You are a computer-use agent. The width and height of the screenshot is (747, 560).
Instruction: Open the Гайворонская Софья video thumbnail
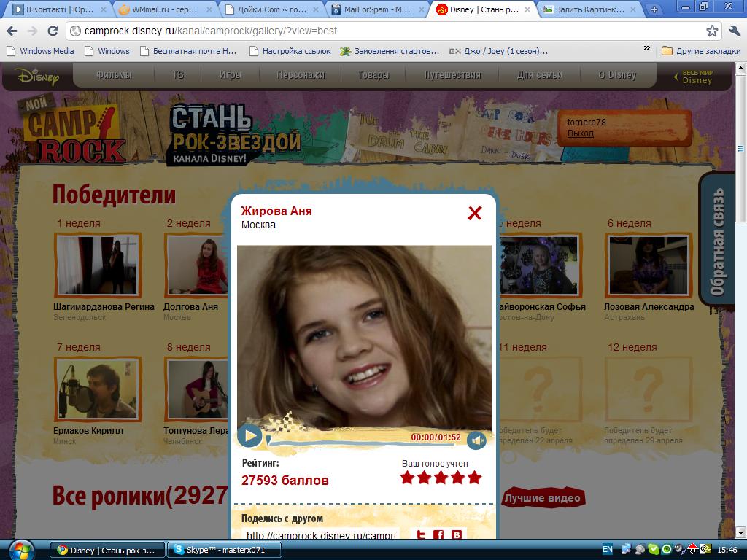click(539, 265)
